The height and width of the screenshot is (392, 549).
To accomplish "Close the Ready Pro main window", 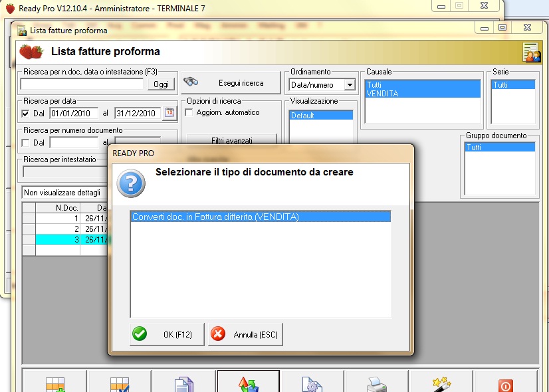I will tap(485, 5).
